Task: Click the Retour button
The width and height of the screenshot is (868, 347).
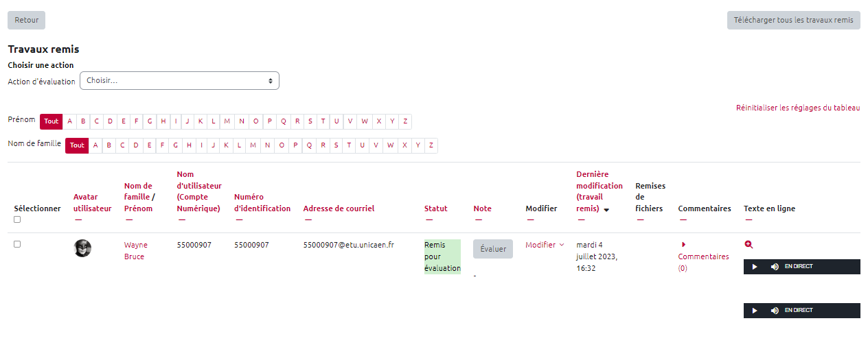Action: coord(26,20)
